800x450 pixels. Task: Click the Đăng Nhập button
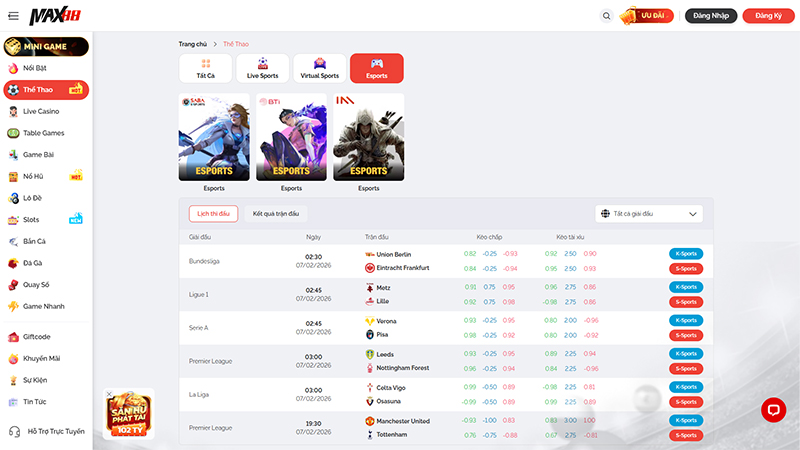[x=711, y=16]
